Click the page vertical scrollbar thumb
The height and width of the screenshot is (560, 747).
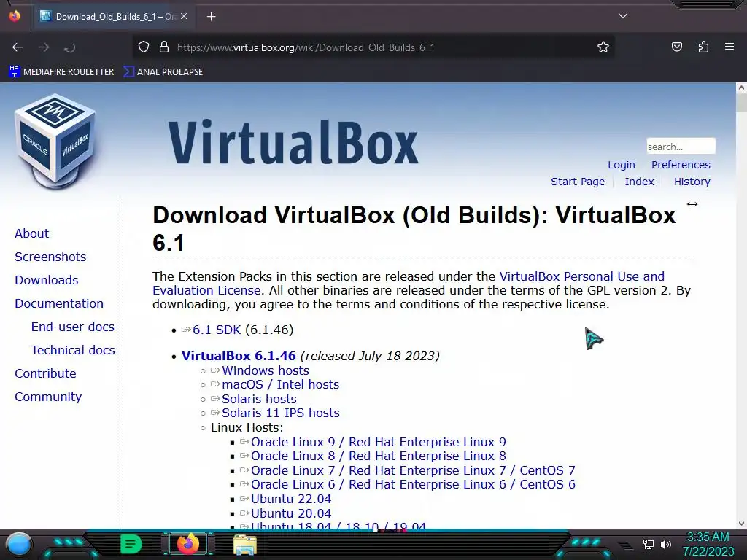741,102
